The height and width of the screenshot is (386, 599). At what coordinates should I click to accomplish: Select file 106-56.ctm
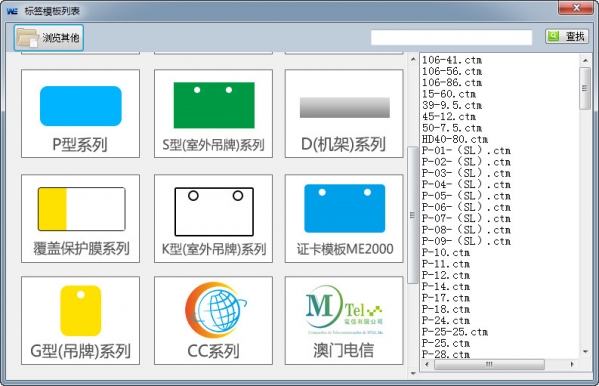pos(452,71)
